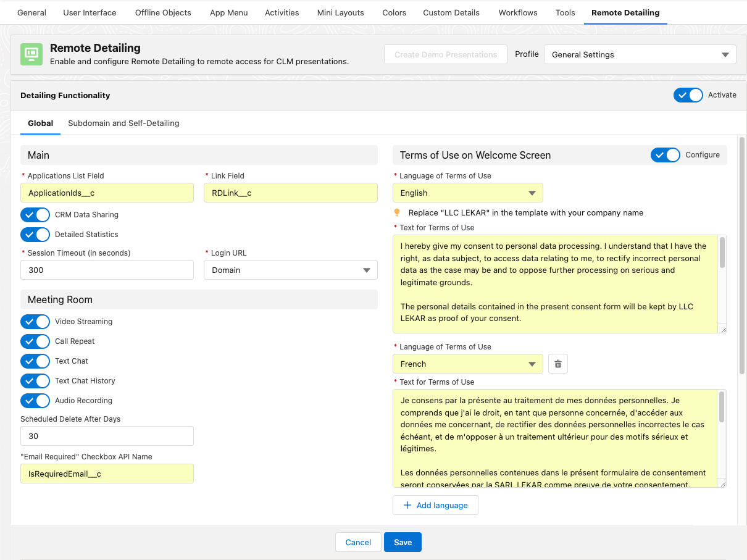This screenshot has width=747, height=560.
Task: Expand the Login URL Domain dropdown
Action: [290, 270]
